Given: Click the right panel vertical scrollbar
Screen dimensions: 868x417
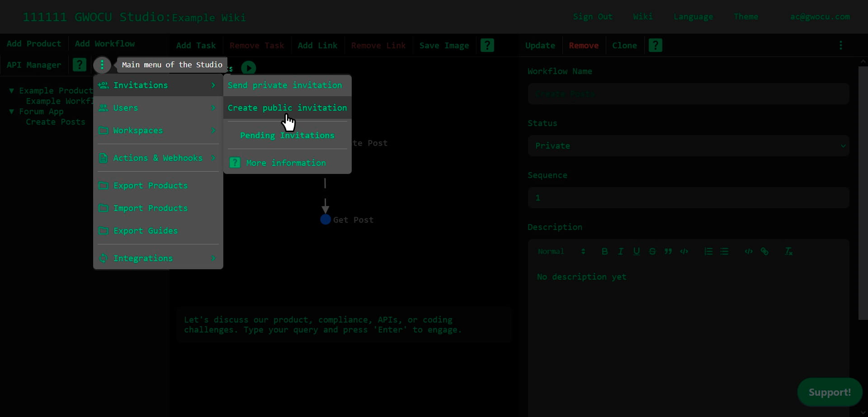Looking at the screenshot, I should 863,193.
